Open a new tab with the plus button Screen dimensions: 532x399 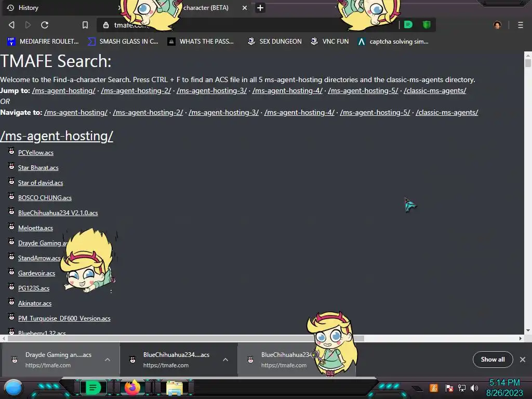(x=260, y=8)
